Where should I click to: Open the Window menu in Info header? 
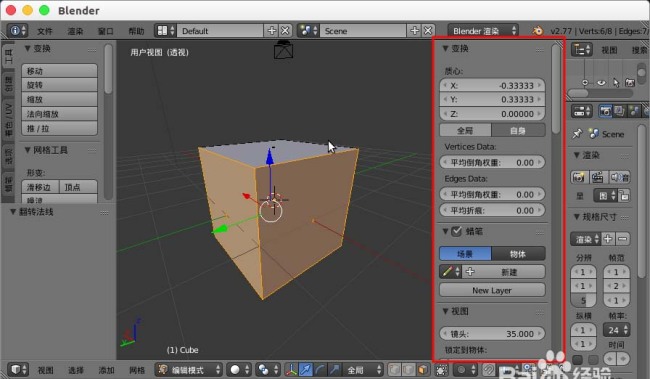106,31
